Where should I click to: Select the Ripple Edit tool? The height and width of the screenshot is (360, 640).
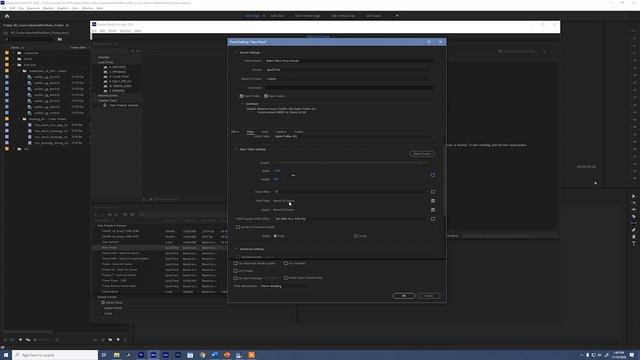(633, 210)
